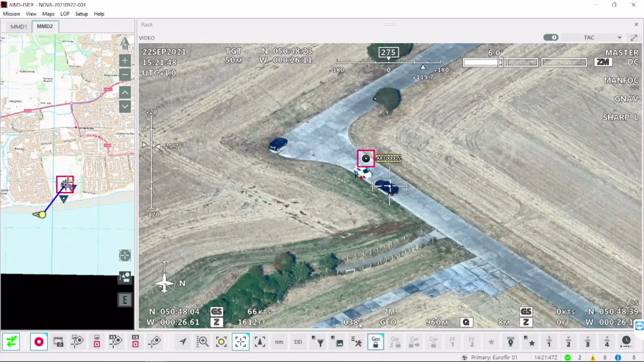Image resolution: width=644 pixels, height=362 pixels.
Task: Open the Maps menu
Action: [48, 14]
